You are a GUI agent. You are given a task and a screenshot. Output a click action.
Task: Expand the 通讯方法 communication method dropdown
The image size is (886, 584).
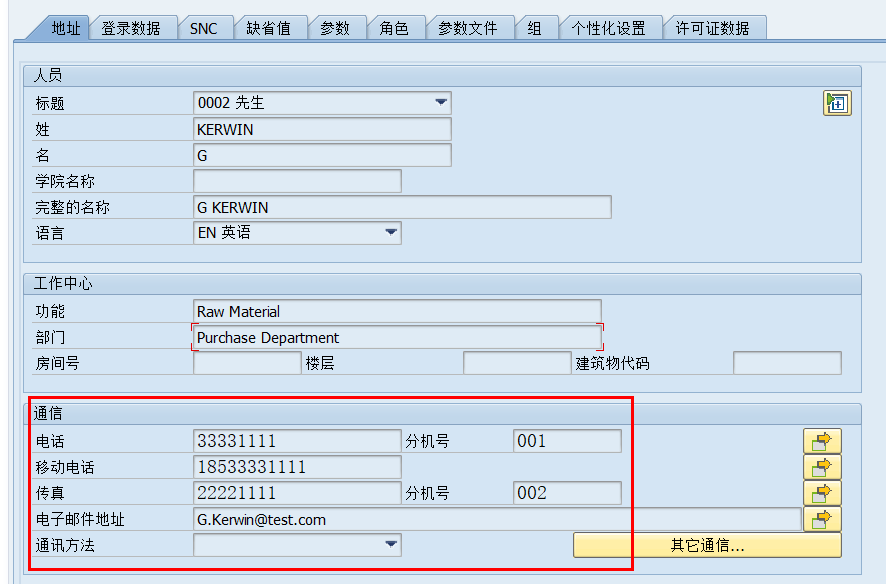pos(390,545)
